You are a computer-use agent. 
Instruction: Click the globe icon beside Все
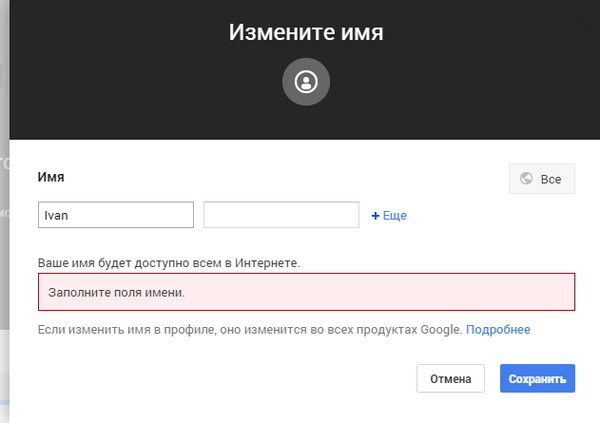[x=526, y=178]
